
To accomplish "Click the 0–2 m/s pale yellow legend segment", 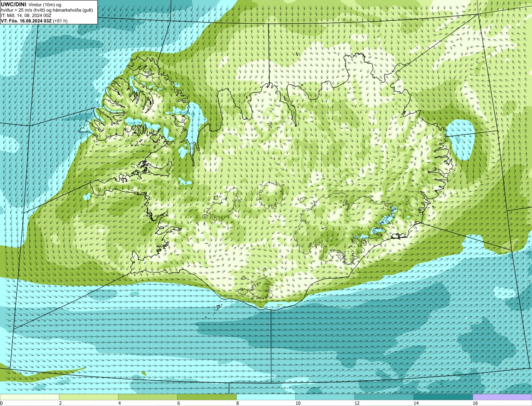I will 30,397.
